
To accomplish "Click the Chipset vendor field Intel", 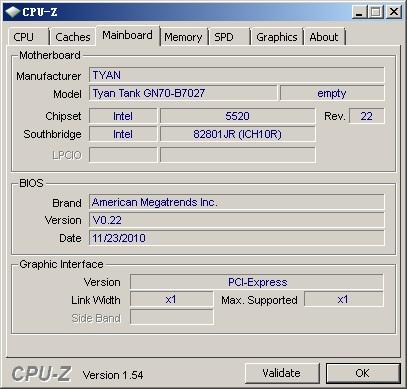I will 123,116.
